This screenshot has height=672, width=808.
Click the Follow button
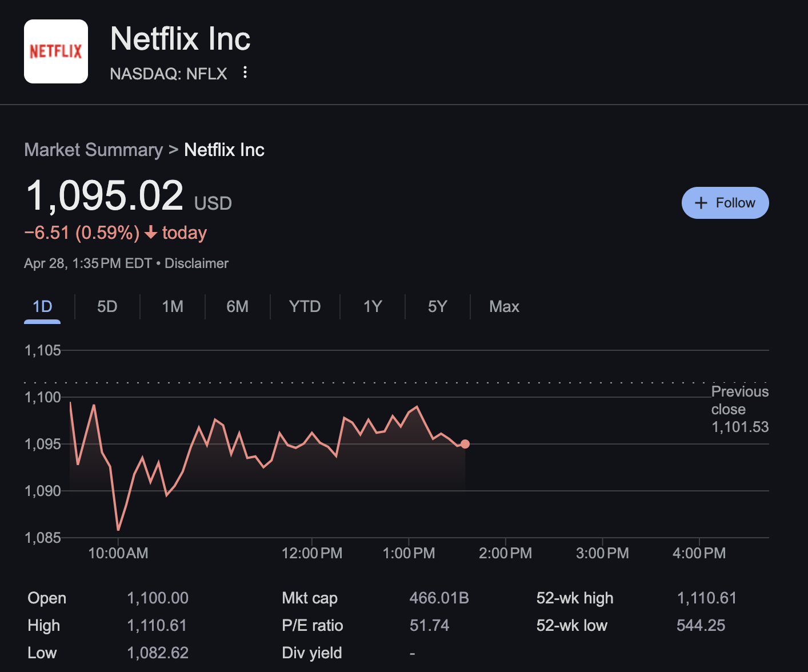point(725,203)
